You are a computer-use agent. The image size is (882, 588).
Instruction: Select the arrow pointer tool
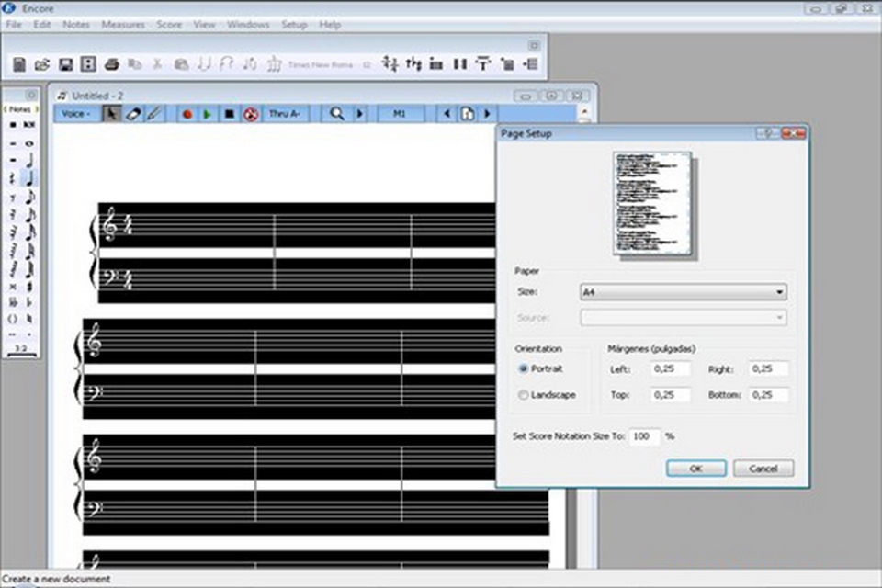coord(112,114)
